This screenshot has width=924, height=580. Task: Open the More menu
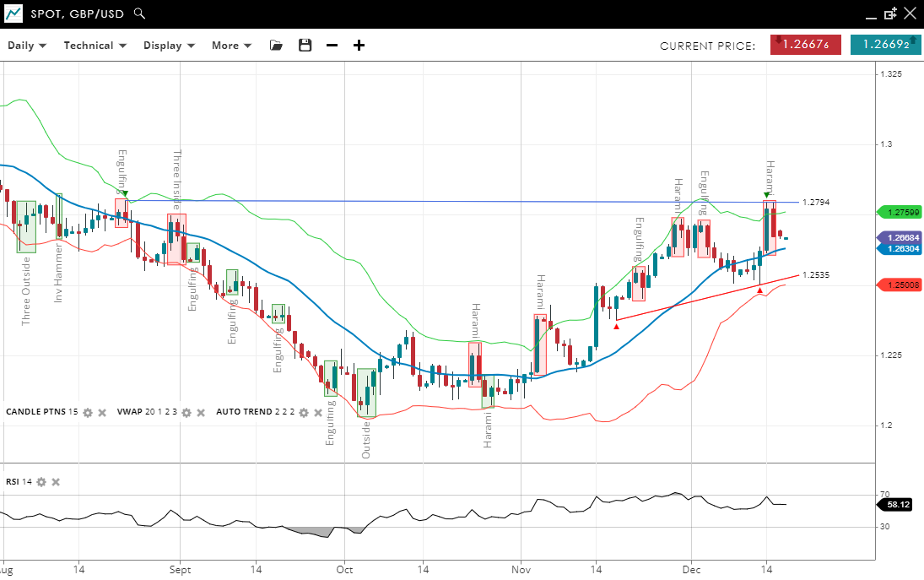[231, 46]
